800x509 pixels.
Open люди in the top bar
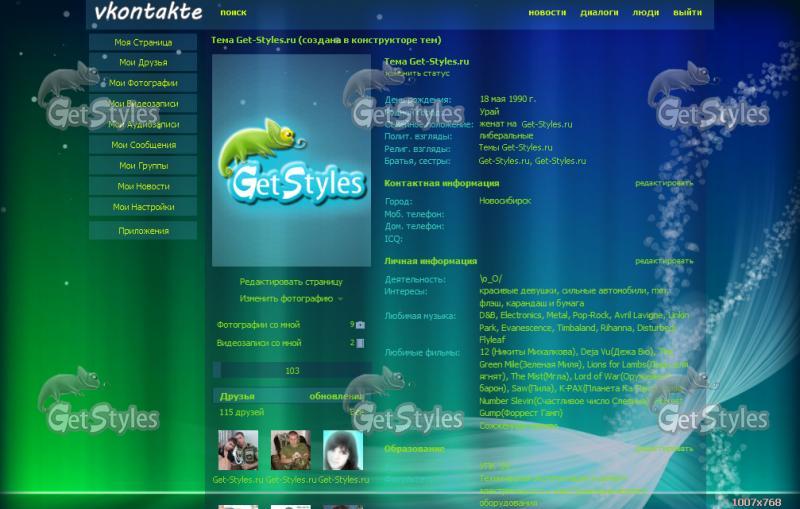[645, 12]
